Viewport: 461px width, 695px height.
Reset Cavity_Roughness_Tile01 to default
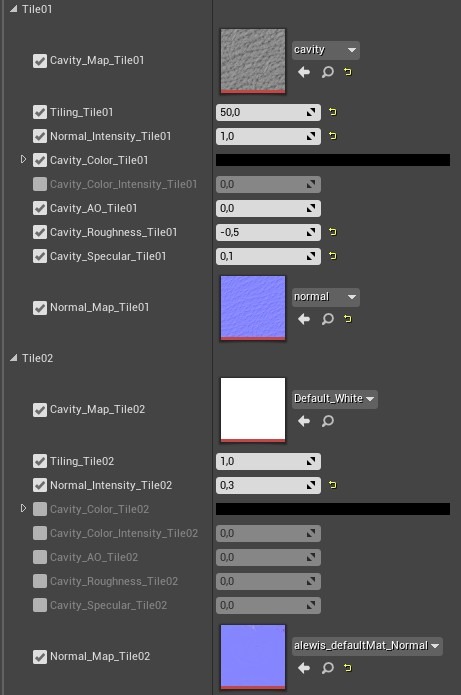click(x=333, y=232)
